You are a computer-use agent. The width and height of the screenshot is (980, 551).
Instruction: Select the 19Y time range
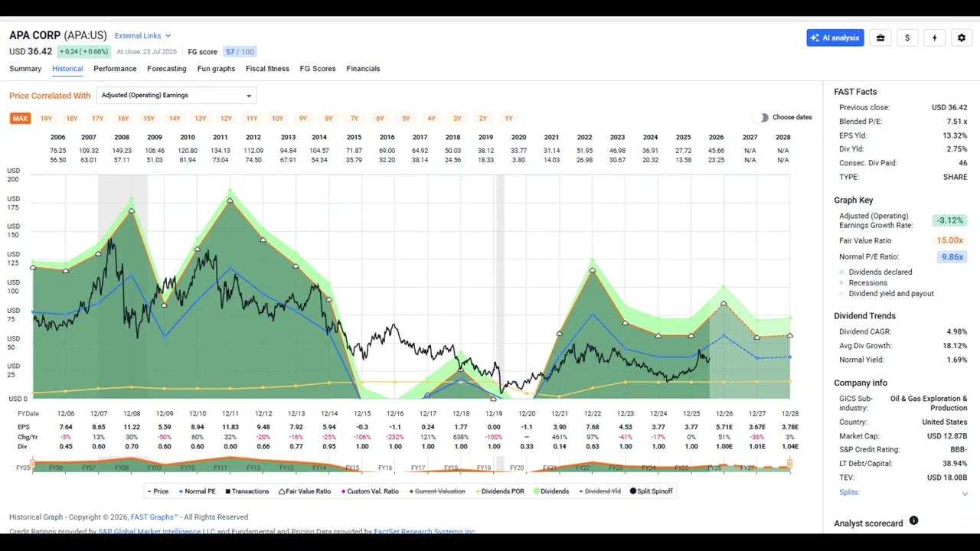46,119
